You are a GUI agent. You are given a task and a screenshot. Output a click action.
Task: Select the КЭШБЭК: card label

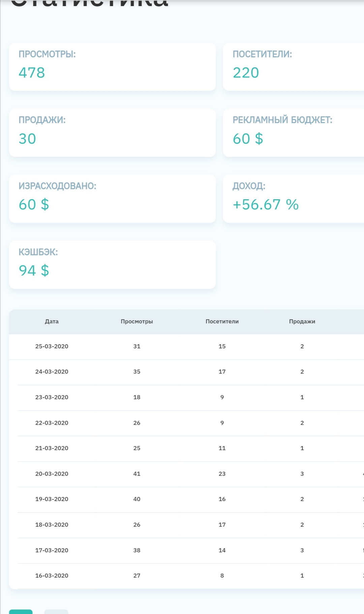38,252
